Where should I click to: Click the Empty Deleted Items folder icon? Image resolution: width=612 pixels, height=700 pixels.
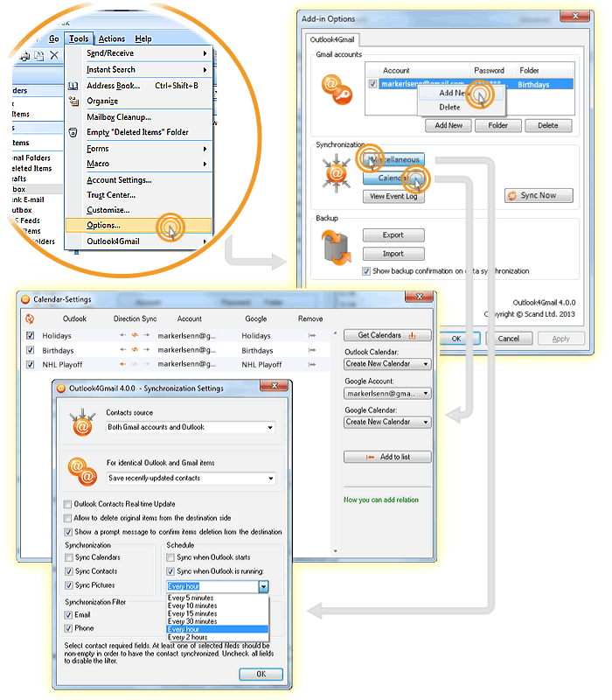point(73,133)
